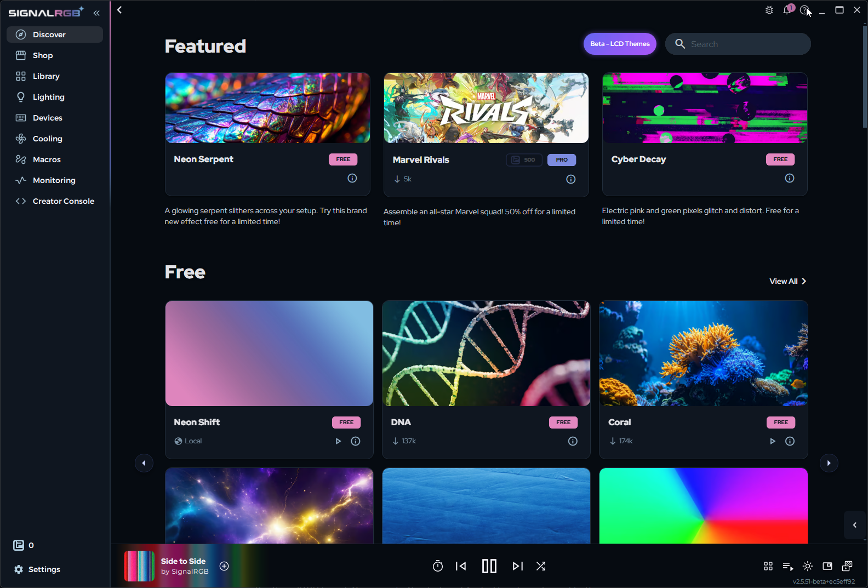Preview the Coral effect with the play icon
The height and width of the screenshot is (588, 868).
tap(773, 441)
